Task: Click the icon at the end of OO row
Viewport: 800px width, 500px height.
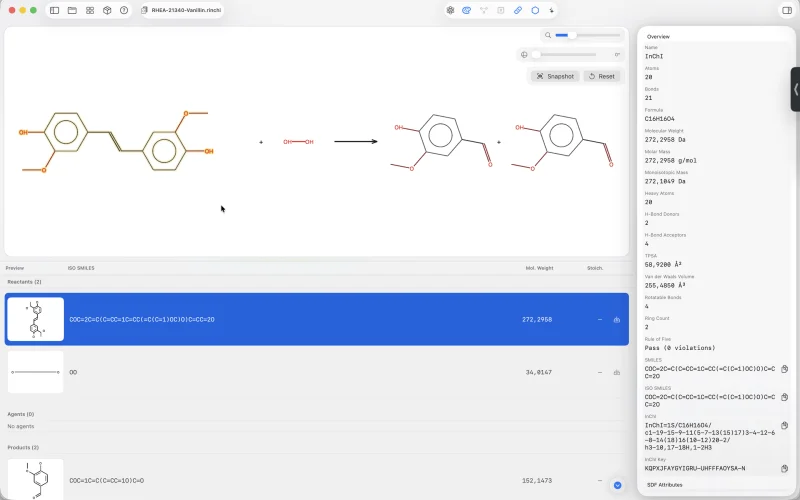Action: [616, 372]
